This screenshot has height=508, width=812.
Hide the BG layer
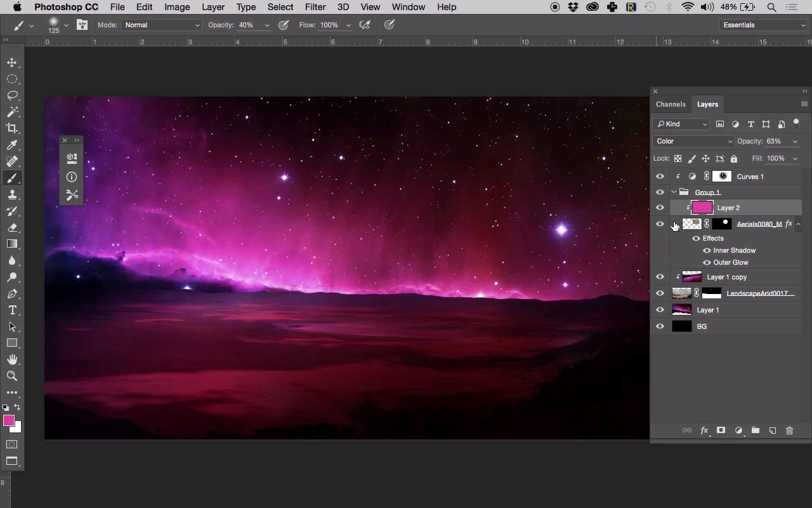pos(660,326)
